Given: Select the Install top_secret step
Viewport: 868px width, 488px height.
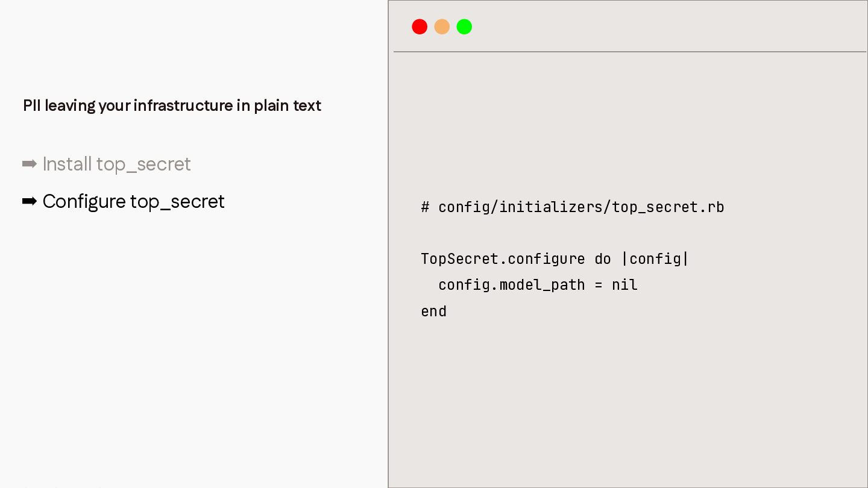Looking at the screenshot, I should pyautogui.click(x=107, y=164).
